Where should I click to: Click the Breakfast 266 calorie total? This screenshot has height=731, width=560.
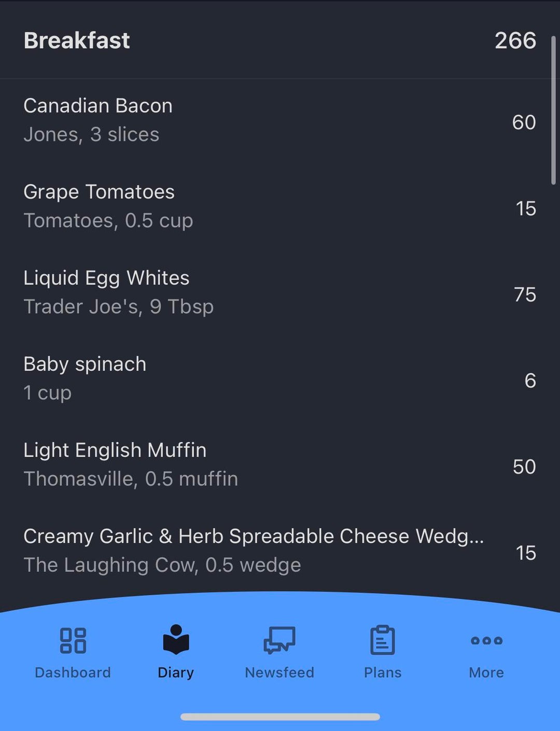tap(515, 40)
